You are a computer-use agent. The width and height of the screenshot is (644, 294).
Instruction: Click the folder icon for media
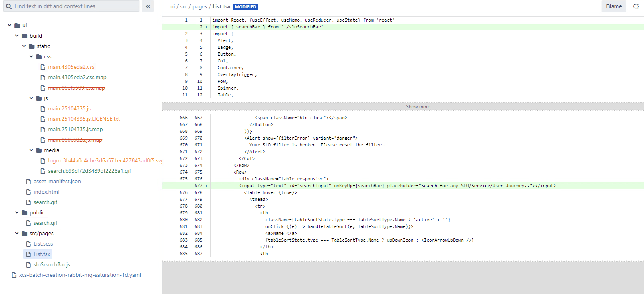coord(39,150)
